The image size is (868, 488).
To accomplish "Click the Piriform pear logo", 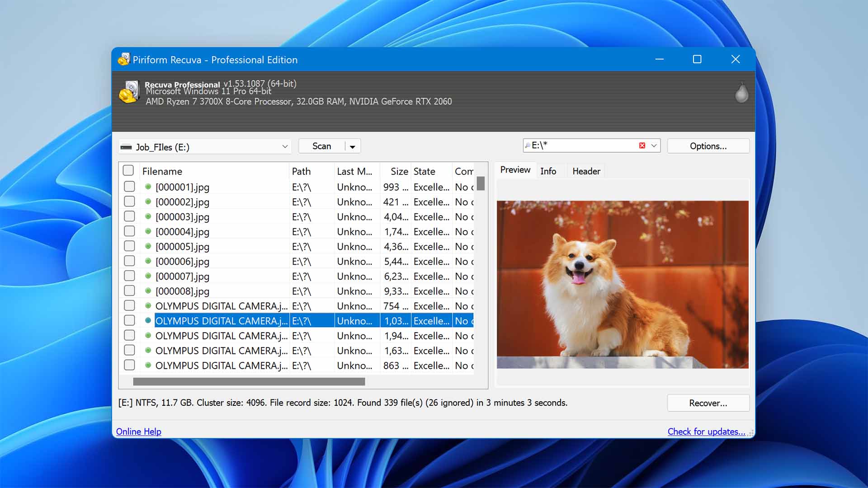I will click(741, 93).
